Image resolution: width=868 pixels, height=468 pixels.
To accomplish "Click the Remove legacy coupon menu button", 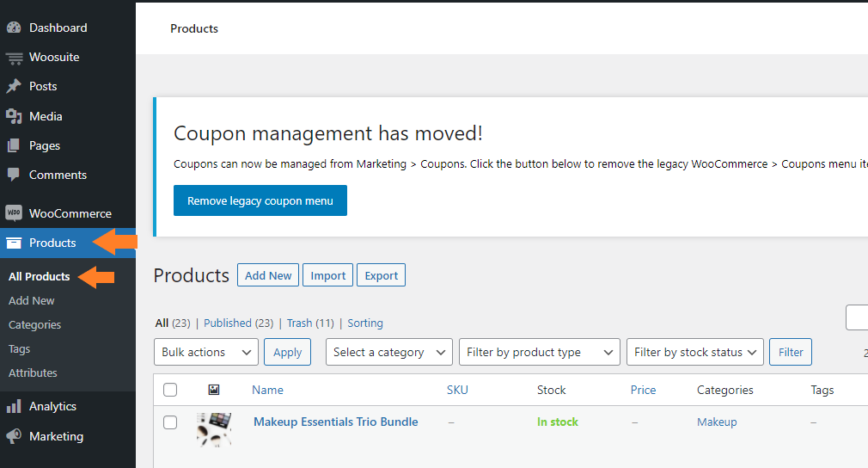I will point(260,200).
